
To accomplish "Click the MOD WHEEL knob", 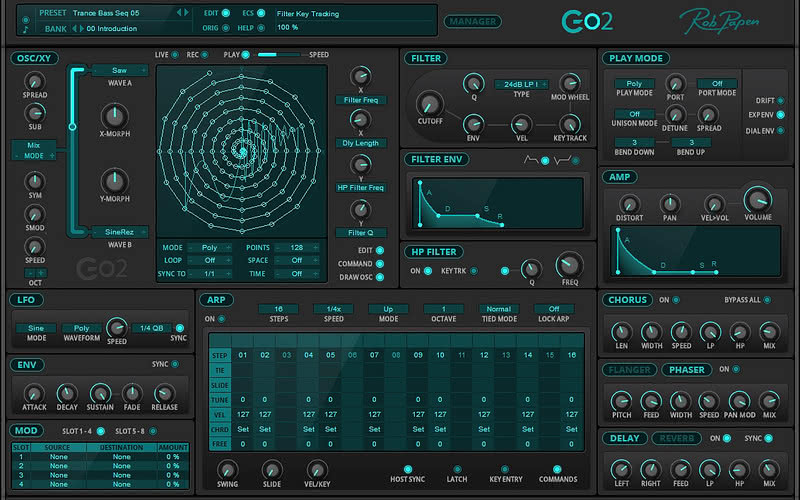I will (x=569, y=83).
